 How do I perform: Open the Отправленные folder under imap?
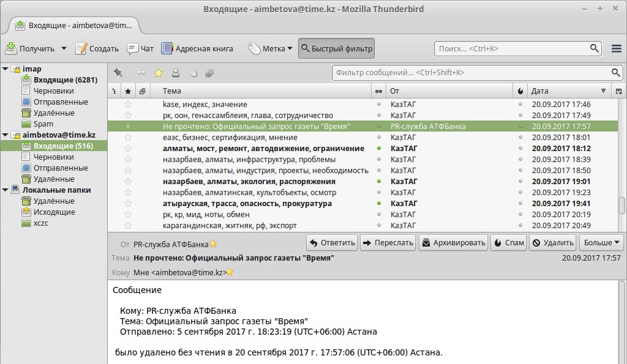pyautogui.click(x=61, y=102)
